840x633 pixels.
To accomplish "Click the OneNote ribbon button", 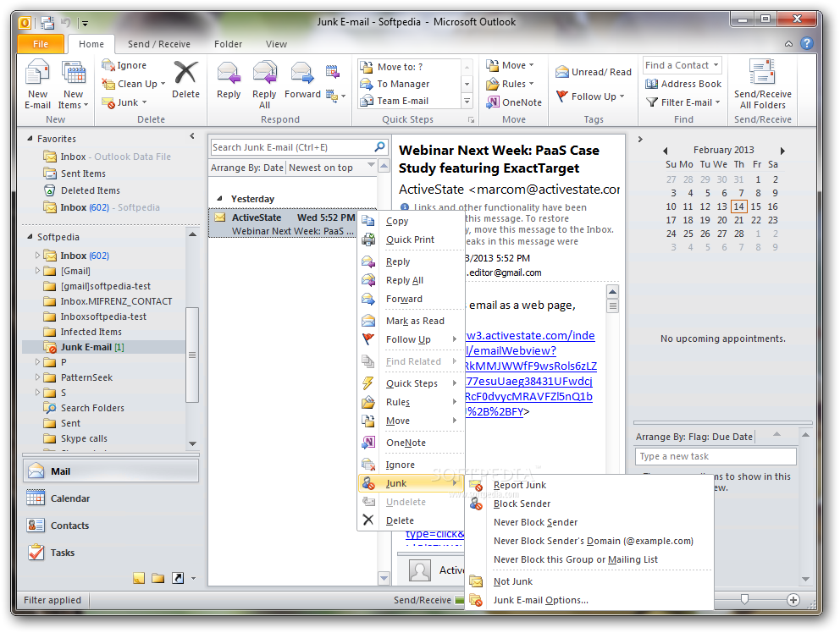I will point(514,102).
